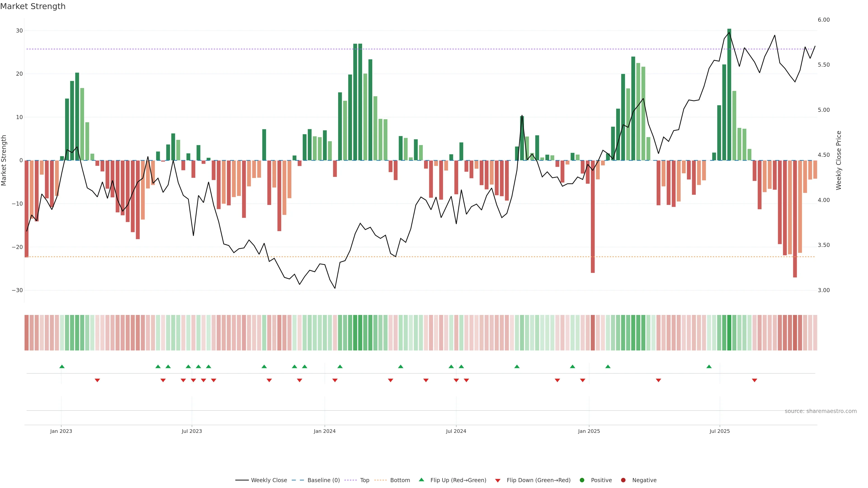
Task: Click the Flip Up green triangle legend icon
Action: click(421, 480)
